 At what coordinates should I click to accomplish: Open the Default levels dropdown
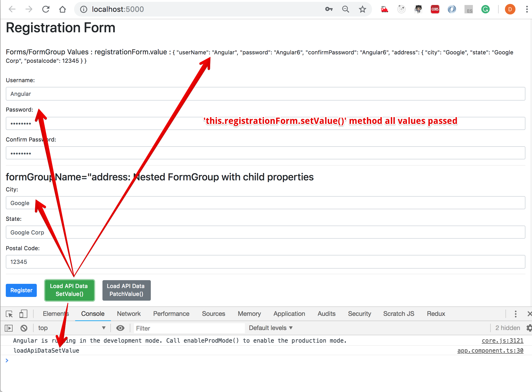coord(270,328)
